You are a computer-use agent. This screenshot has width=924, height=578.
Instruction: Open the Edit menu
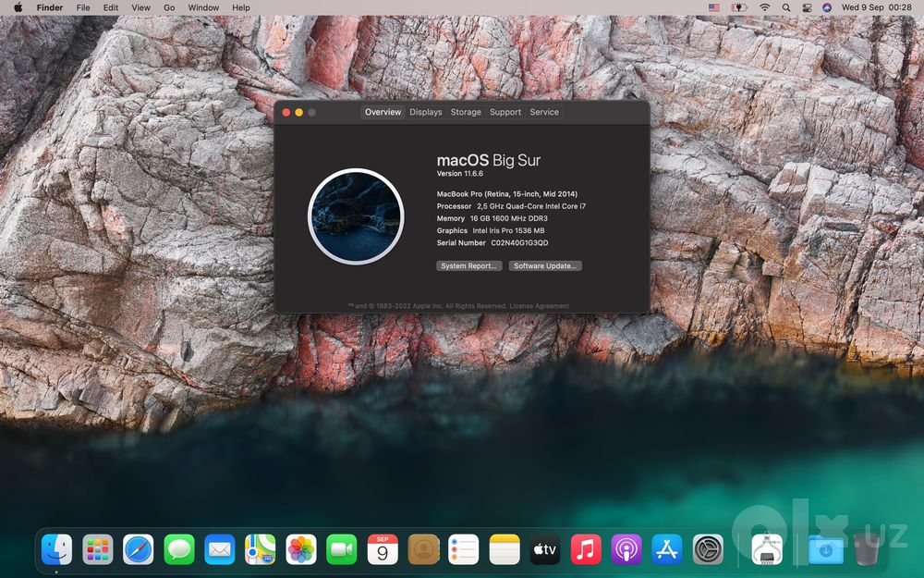111,7
